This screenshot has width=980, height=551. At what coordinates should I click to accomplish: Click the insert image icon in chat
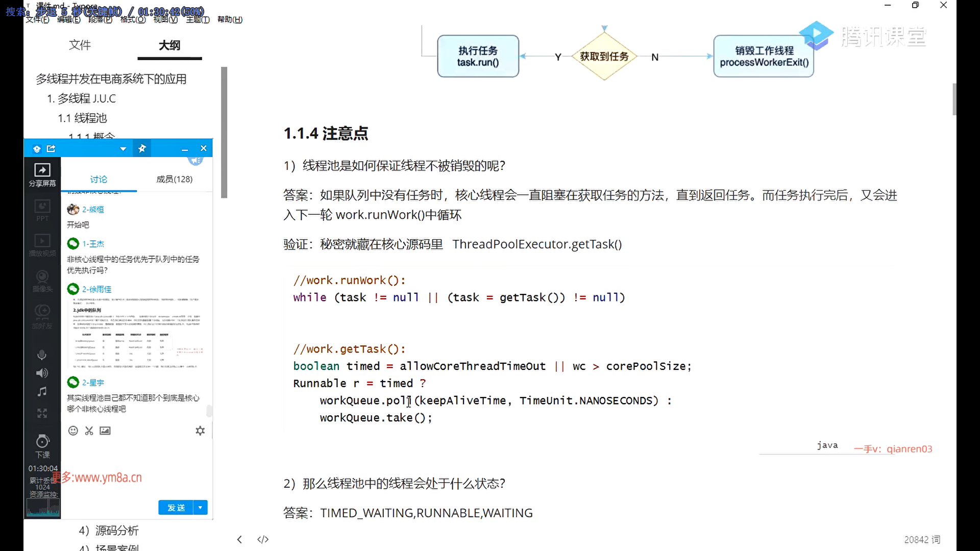pyautogui.click(x=105, y=431)
